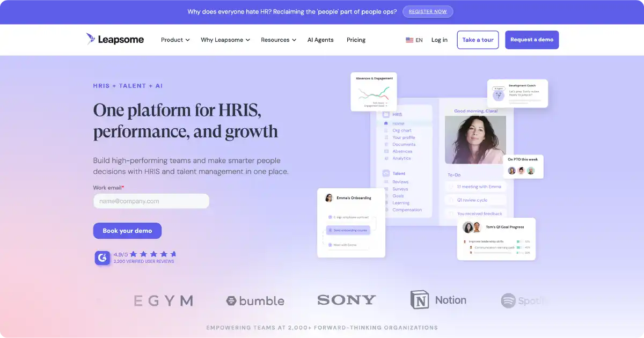Click the EGYM logo
Screen dimensions: 644x338
[x=163, y=301]
